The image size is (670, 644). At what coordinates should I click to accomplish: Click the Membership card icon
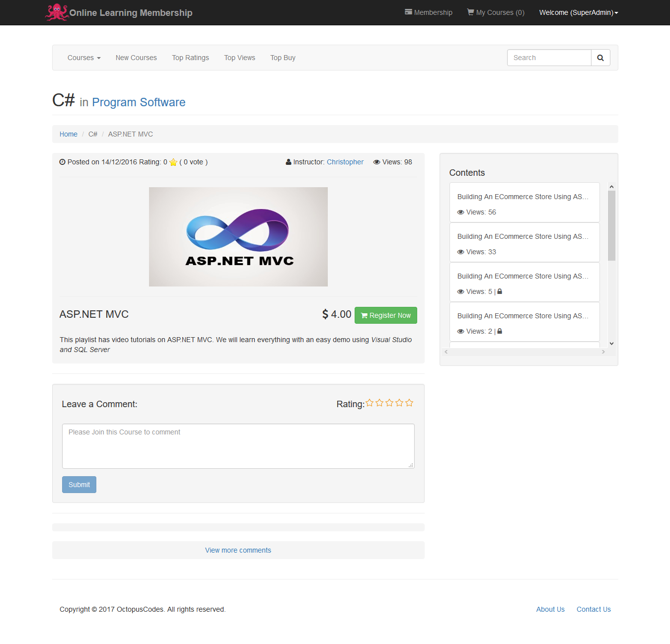408,12
